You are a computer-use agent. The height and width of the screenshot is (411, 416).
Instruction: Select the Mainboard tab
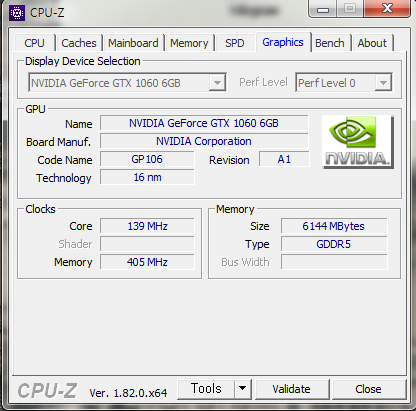[x=133, y=43]
